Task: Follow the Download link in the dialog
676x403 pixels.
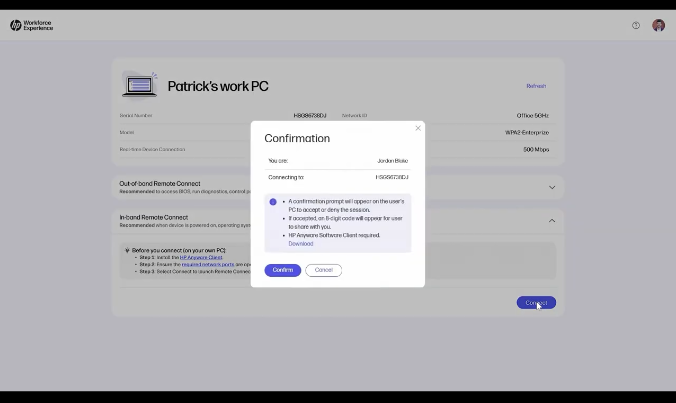Action: point(300,244)
